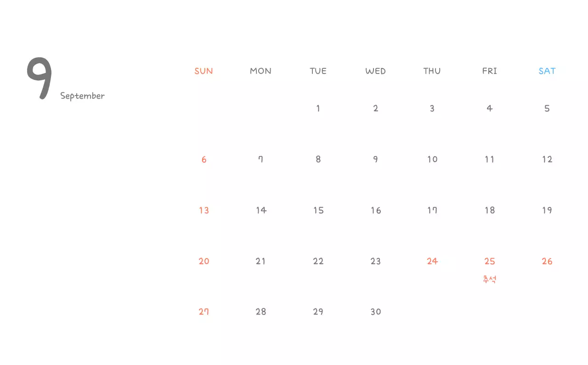Click the red date 24
Screen dimensions: 588x365
point(432,261)
